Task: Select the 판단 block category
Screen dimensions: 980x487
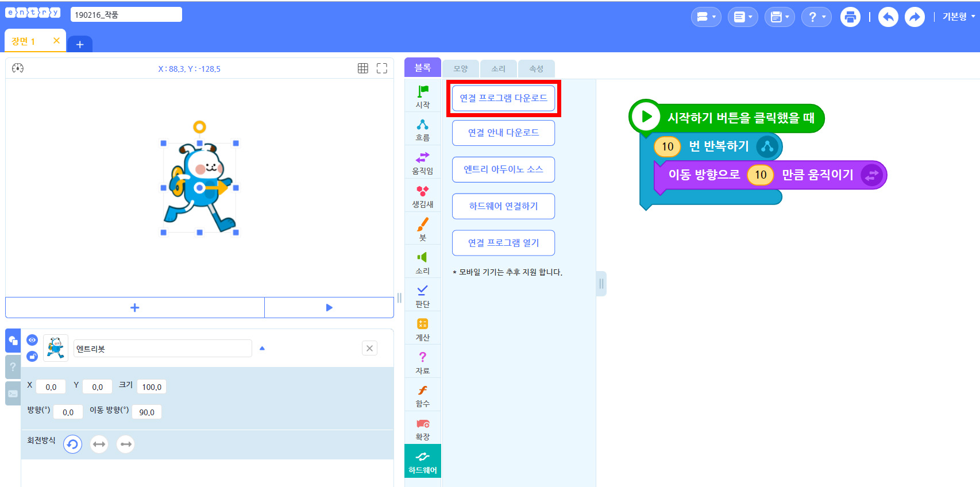Action: coord(423,296)
